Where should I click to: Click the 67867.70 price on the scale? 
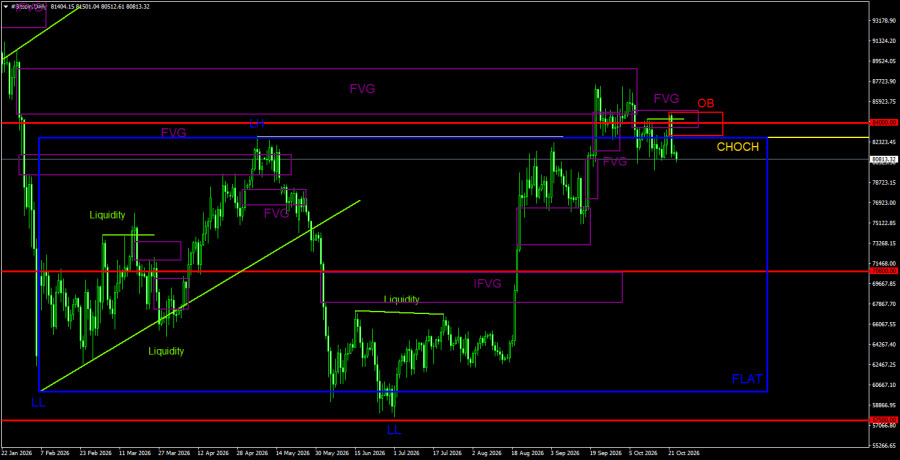click(x=883, y=304)
